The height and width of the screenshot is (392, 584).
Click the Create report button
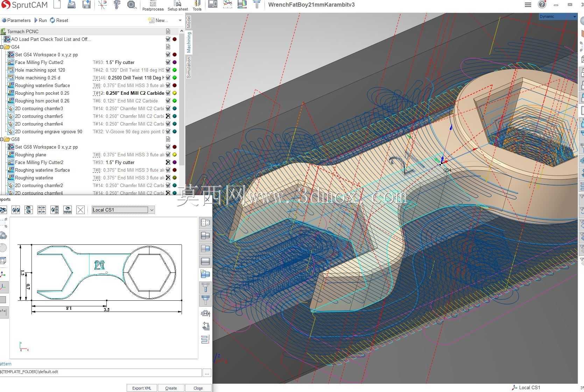171,388
